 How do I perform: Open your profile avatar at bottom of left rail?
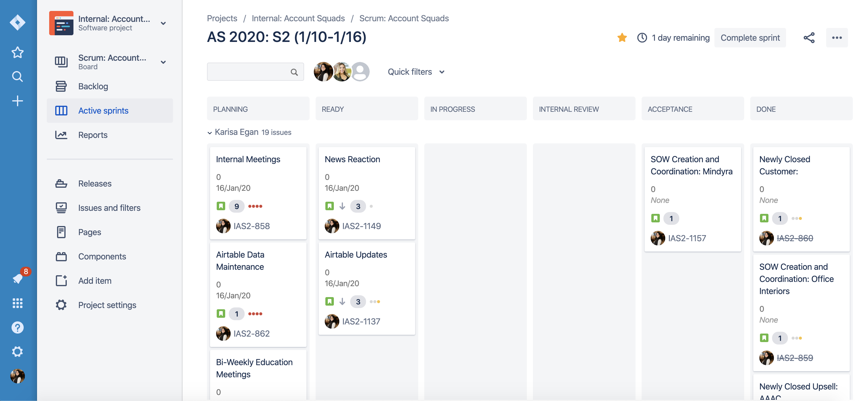(x=18, y=376)
